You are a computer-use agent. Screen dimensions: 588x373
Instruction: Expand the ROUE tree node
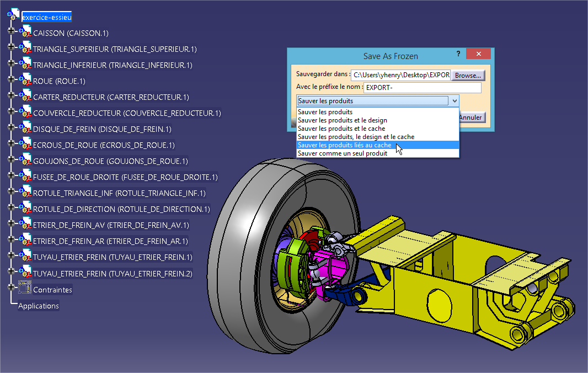click(11, 79)
